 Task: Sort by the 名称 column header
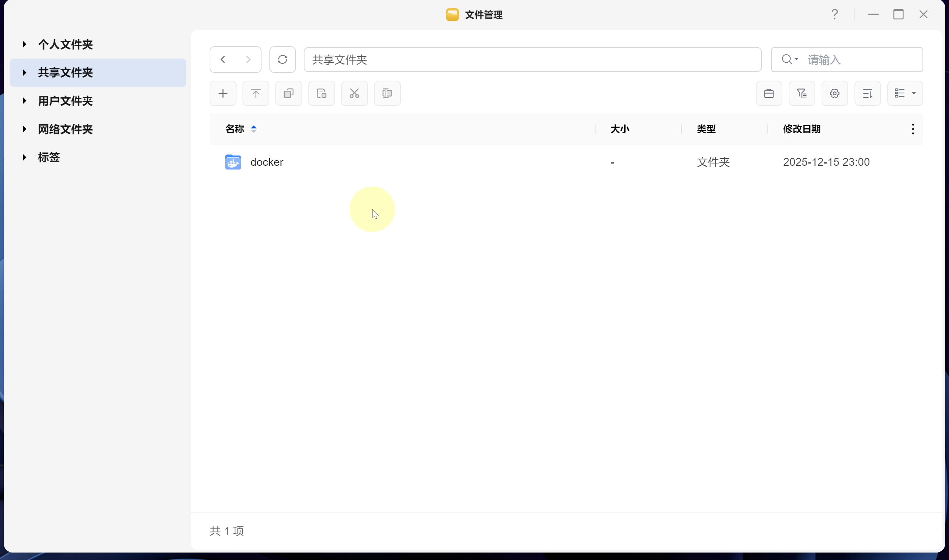click(235, 129)
